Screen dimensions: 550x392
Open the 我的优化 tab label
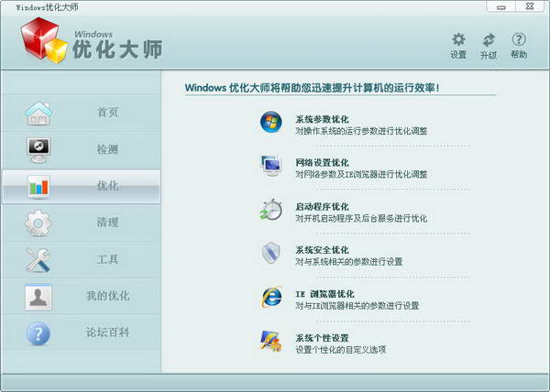tap(107, 296)
